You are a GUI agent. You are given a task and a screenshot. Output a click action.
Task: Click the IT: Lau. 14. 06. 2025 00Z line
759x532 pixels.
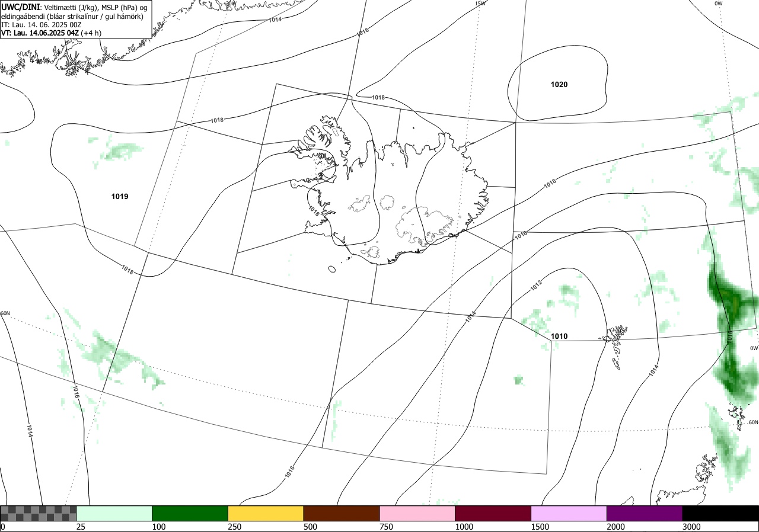point(42,25)
